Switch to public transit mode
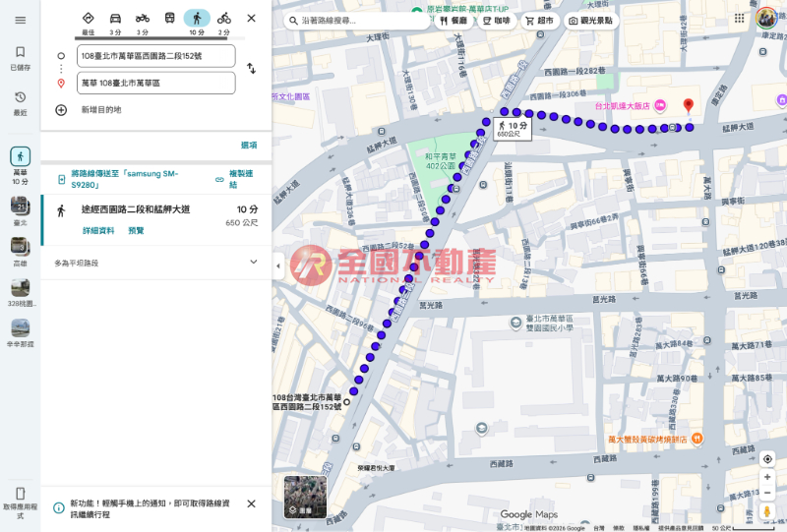 point(170,18)
